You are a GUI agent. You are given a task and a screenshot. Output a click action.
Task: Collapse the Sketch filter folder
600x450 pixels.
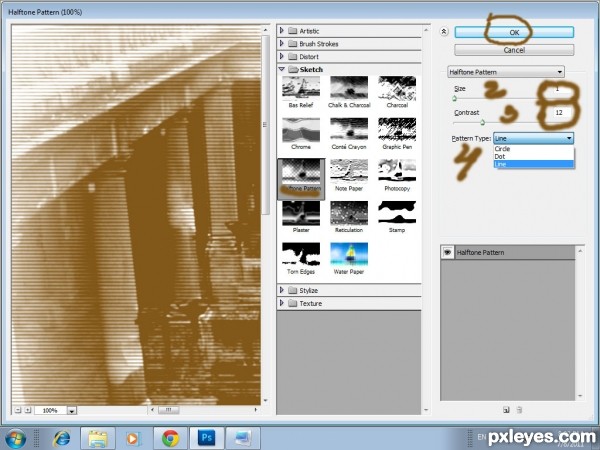(x=282, y=69)
